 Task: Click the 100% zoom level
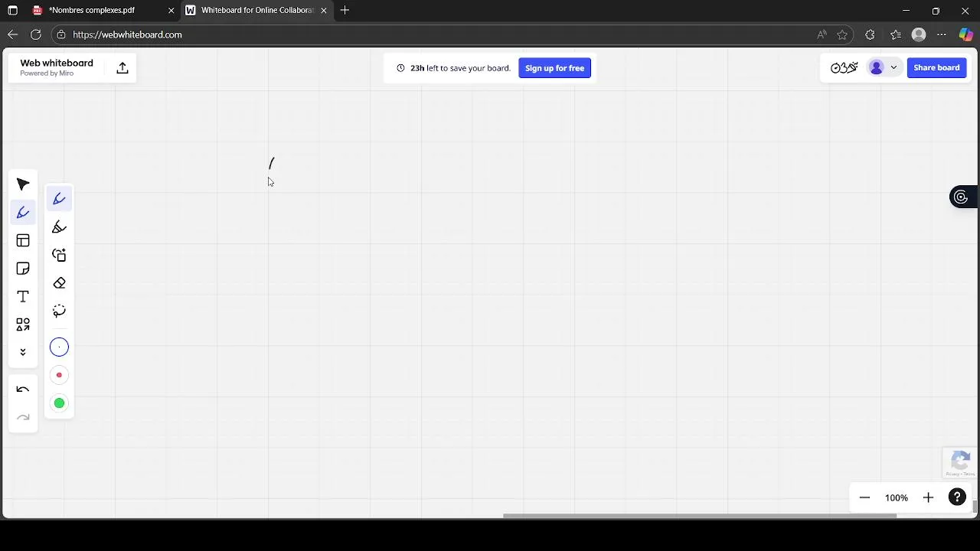(x=897, y=497)
